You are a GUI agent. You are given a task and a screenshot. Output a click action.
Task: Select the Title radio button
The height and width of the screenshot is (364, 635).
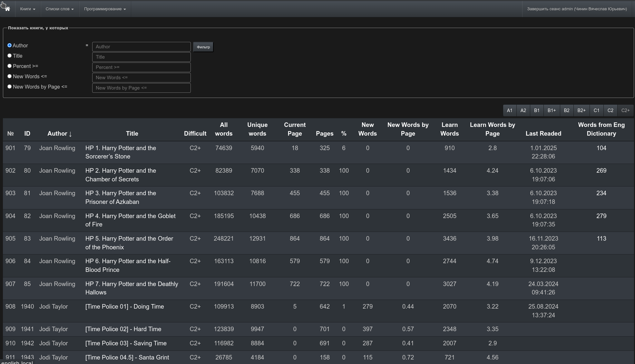[x=10, y=56]
